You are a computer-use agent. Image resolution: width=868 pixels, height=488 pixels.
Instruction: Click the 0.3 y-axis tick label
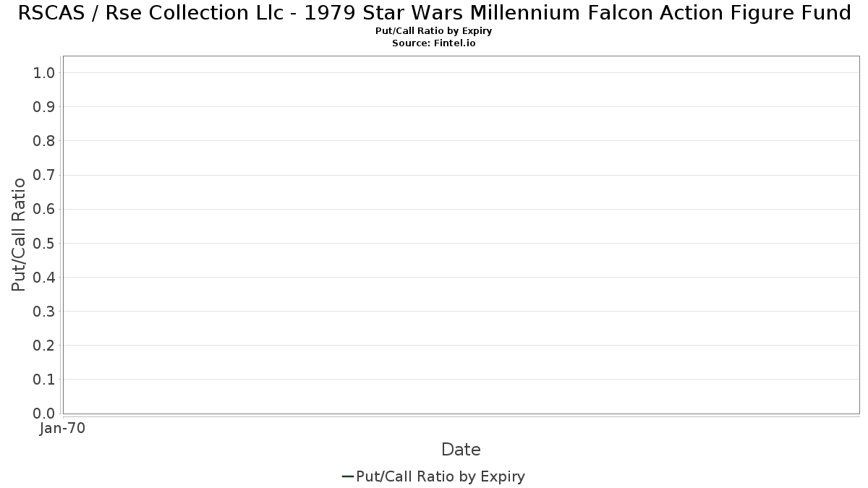coord(44,312)
